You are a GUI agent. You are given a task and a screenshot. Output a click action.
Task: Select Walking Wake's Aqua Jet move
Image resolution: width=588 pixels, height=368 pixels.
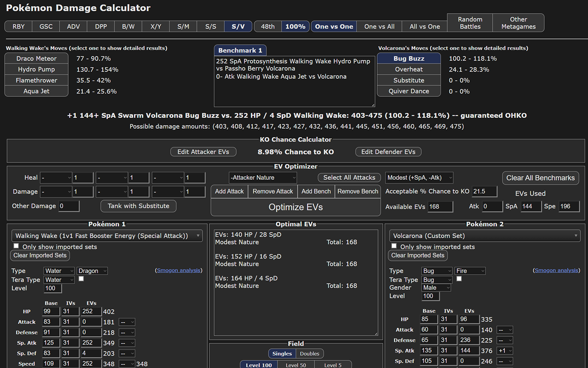tap(37, 91)
